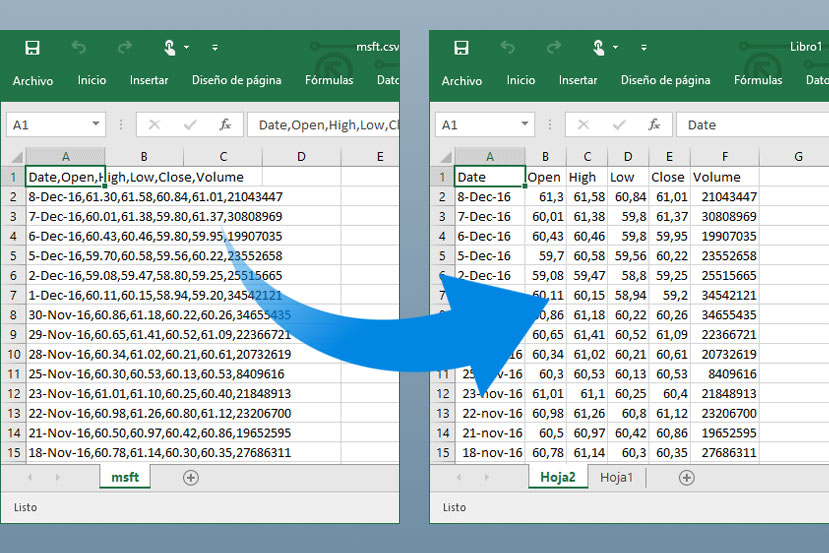Open Archivo menu in right window
This screenshot has height=553, width=829.
click(x=461, y=81)
